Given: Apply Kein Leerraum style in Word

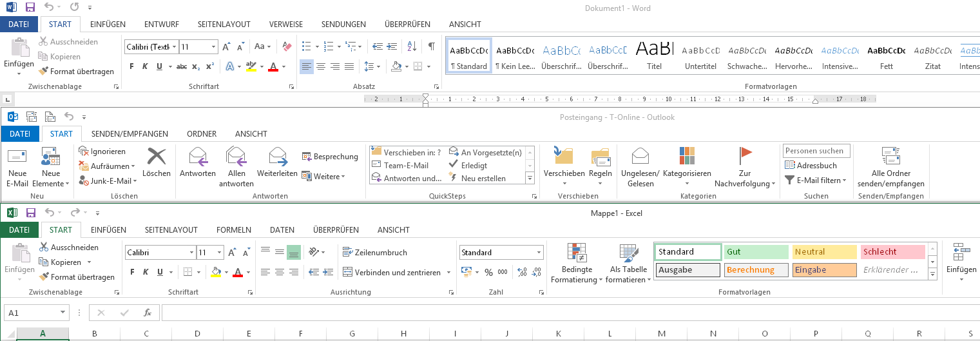Looking at the screenshot, I should tap(515, 57).
